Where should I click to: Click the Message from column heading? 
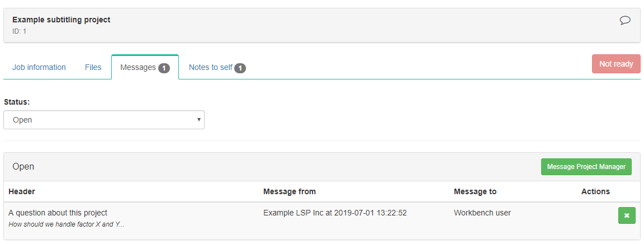click(x=290, y=191)
